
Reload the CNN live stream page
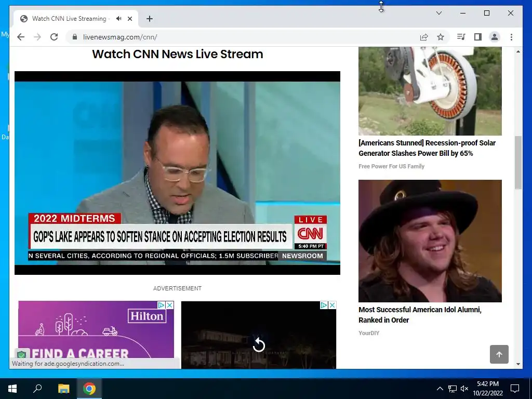coord(54,37)
